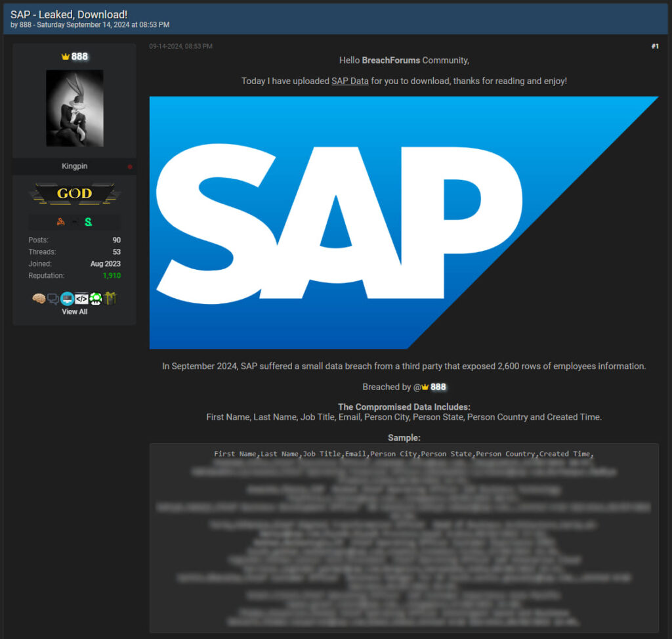Open profile of 888 in sidebar
Viewport: 672px width, 639px height.
(79, 56)
